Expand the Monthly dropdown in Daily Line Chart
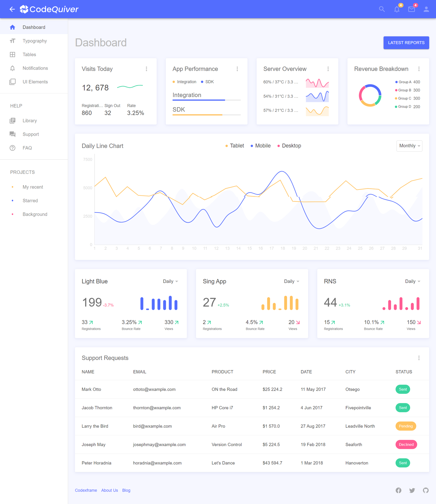 409,146
